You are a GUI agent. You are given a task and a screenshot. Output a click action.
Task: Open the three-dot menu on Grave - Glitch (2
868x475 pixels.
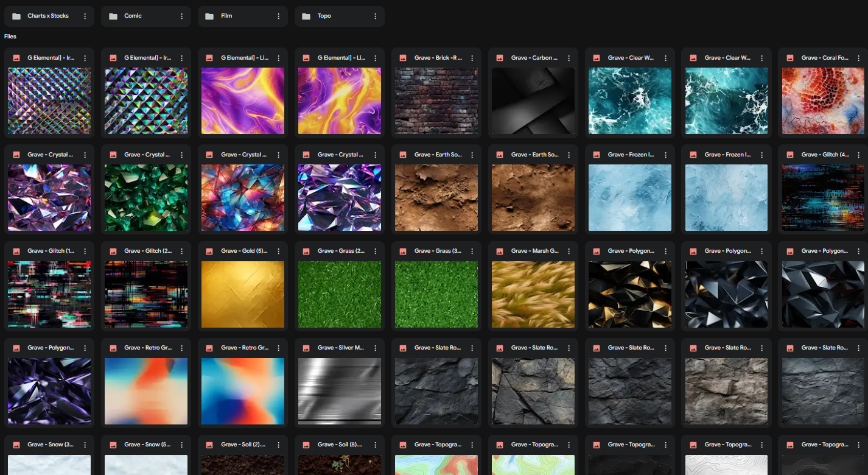[181, 251]
